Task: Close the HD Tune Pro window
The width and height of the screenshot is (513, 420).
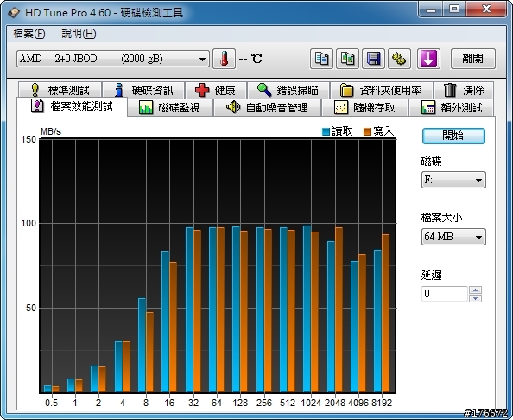Action: [486, 10]
